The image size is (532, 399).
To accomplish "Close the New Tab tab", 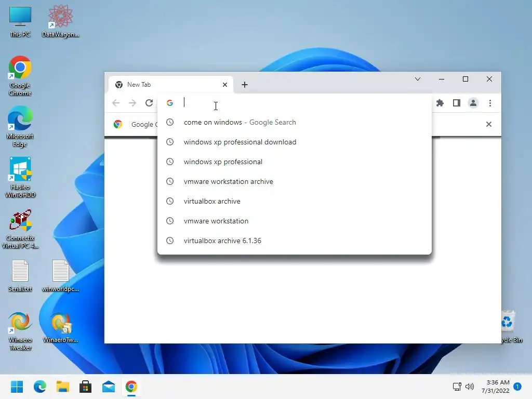I will (x=224, y=85).
